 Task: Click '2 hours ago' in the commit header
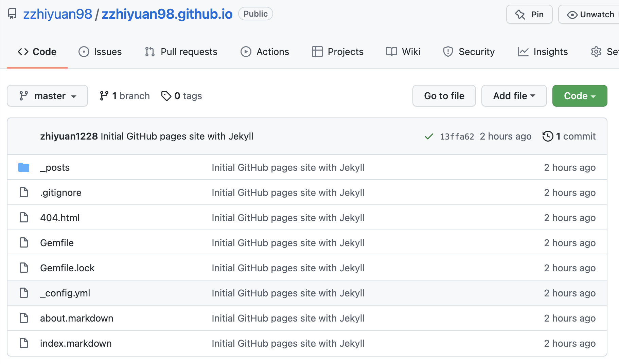[x=506, y=136]
